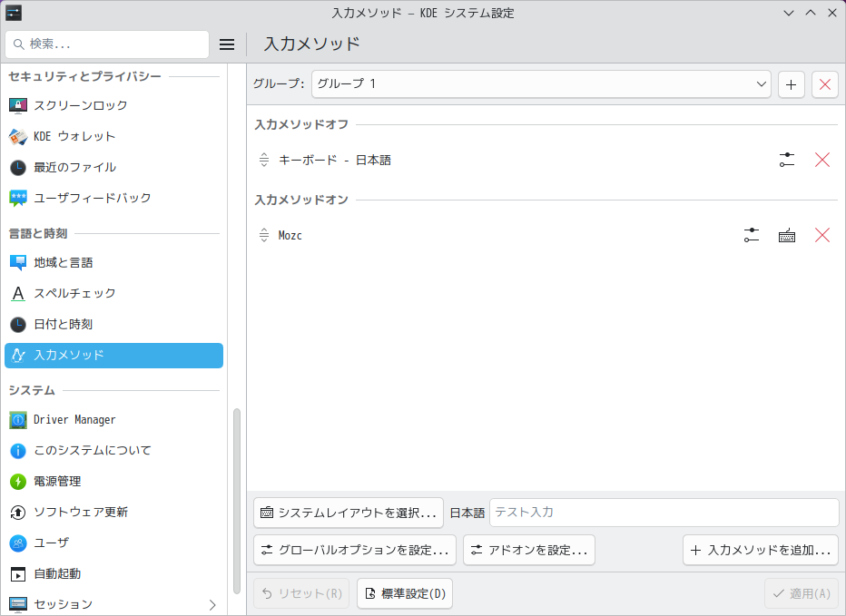Click the リセット(R) button
The width and height of the screenshot is (846, 616).
coord(301,594)
